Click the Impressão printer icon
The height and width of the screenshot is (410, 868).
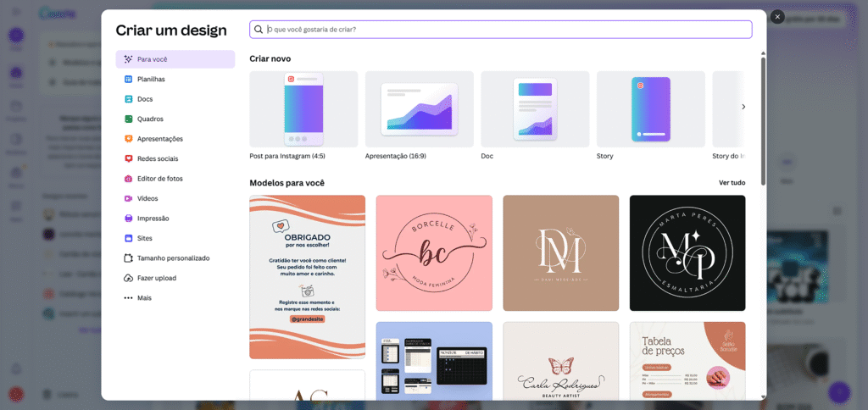coord(128,219)
